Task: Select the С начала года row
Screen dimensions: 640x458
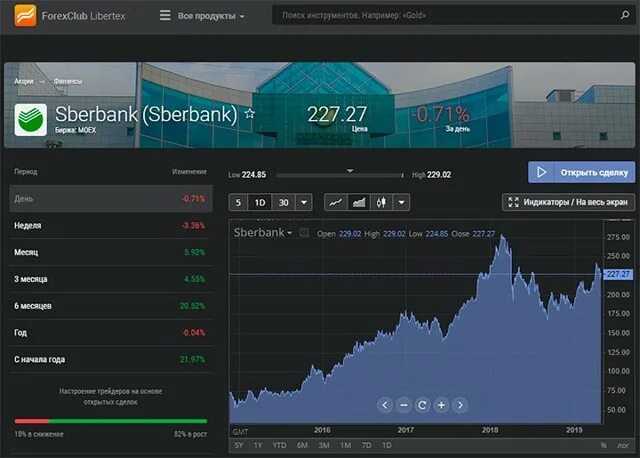Action: pos(111,360)
